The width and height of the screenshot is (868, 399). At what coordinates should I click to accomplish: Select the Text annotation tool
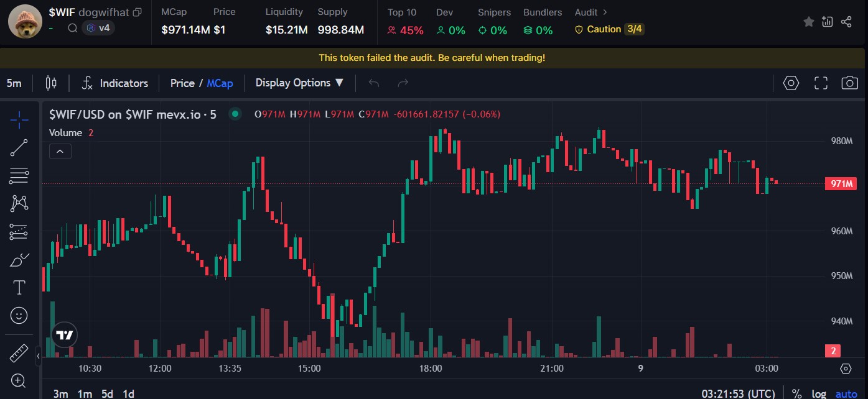[19, 287]
